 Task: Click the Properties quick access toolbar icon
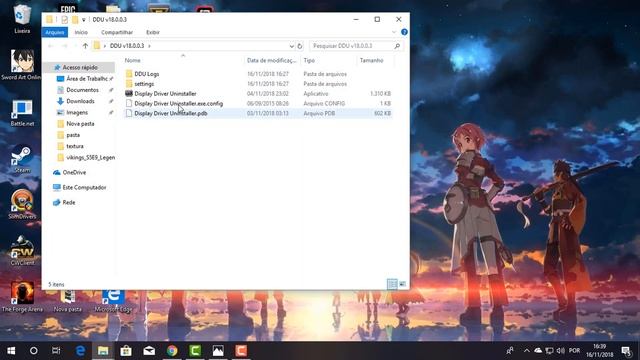(x=64, y=20)
